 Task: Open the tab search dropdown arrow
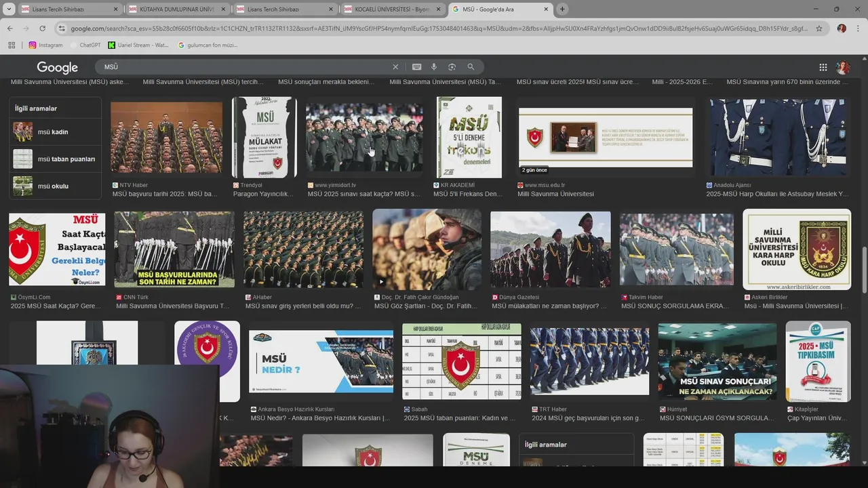pyautogui.click(x=7, y=9)
